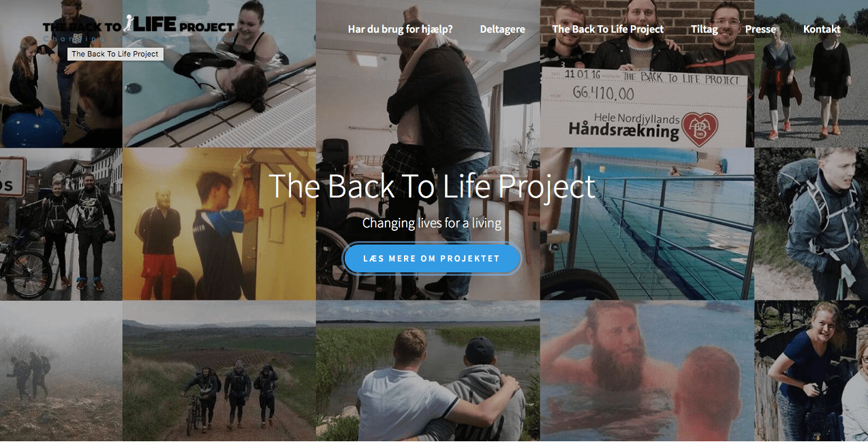Click the two men sitting by the lake photo
Screen dimensions: 868x444
428,372
